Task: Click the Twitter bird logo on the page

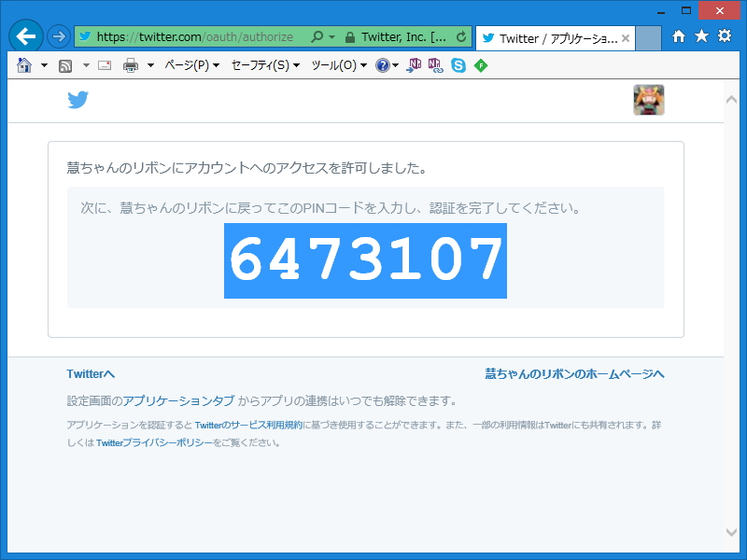Action: (78, 99)
